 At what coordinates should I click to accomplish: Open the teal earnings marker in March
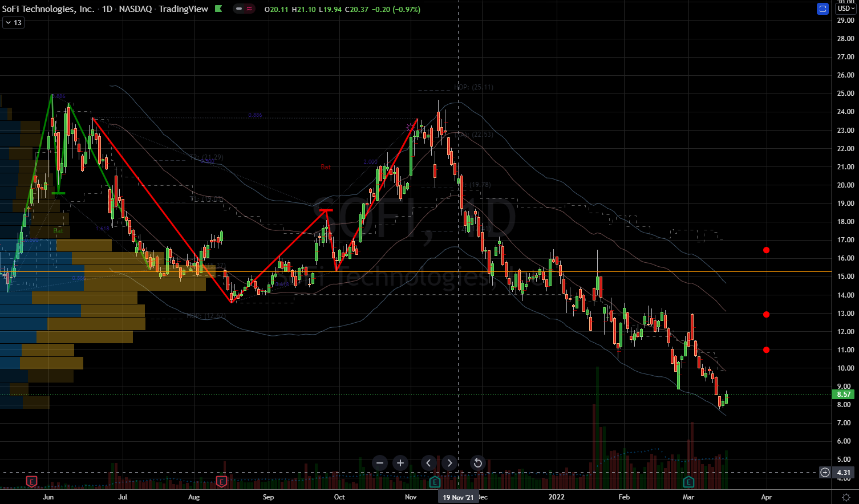(688, 482)
